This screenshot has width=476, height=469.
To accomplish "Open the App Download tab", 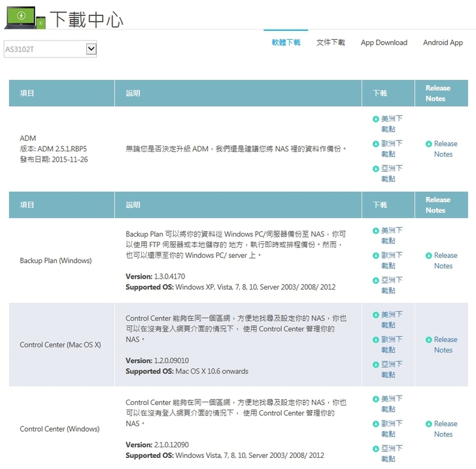I will coord(384,43).
